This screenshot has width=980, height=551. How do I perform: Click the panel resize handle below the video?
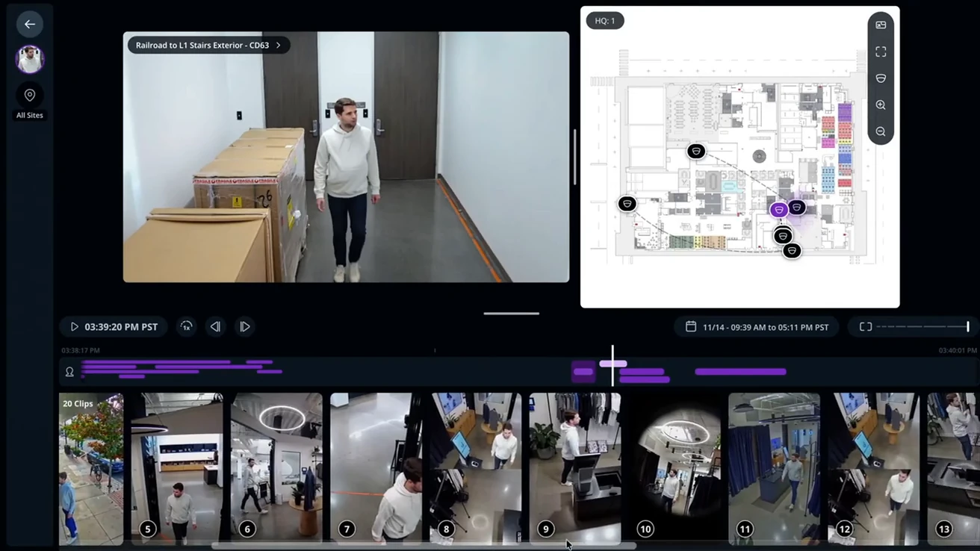click(x=512, y=314)
